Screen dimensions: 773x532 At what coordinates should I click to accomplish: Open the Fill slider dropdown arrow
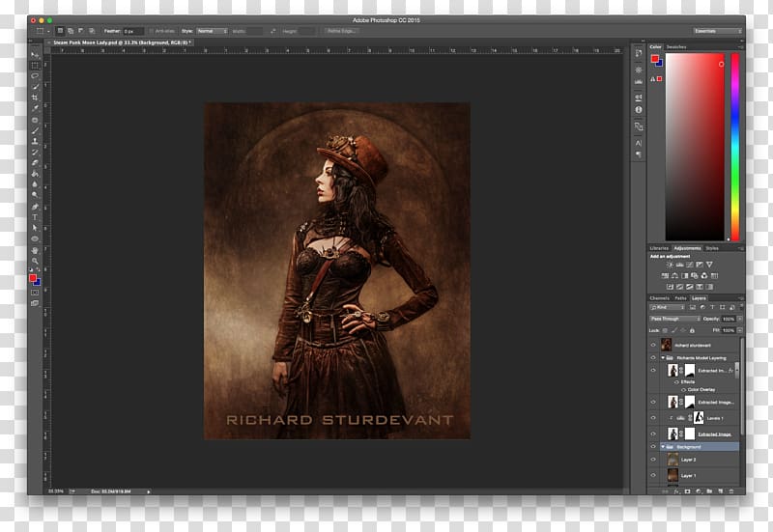pyautogui.click(x=739, y=330)
